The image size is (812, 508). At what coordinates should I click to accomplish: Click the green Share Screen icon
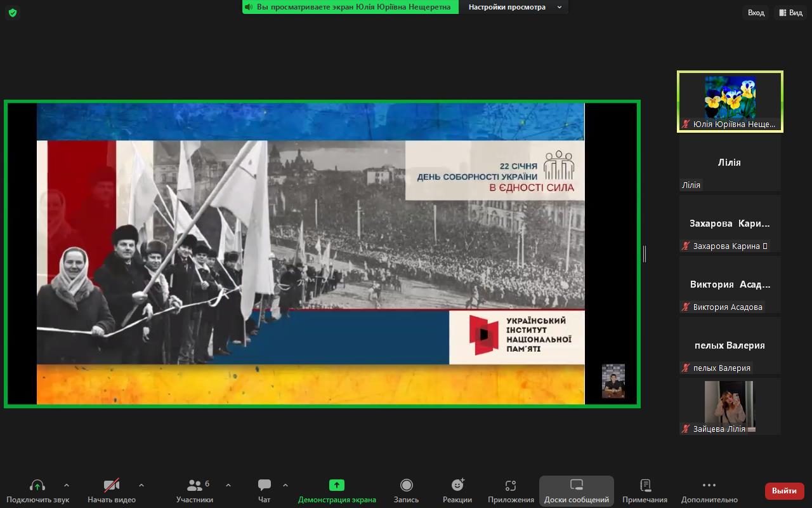(x=337, y=486)
